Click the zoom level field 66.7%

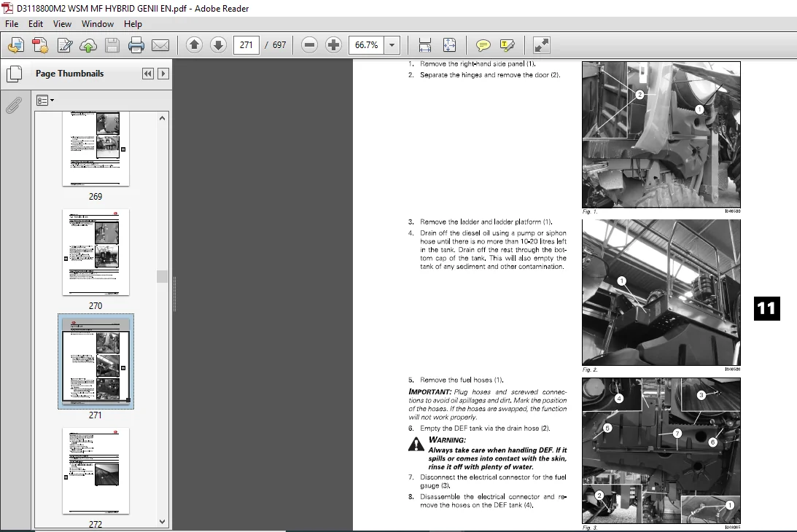[x=367, y=44]
